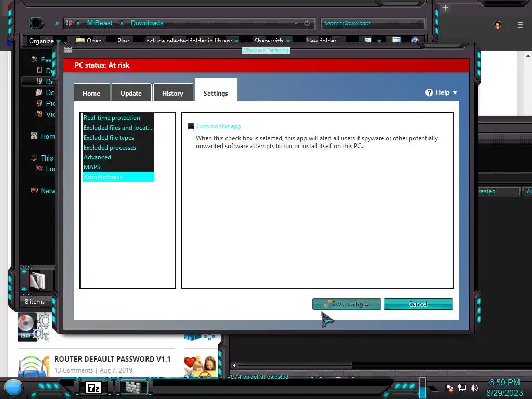
Task: Click '8 items' in Explorer status bar
Action: coord(35,302)
